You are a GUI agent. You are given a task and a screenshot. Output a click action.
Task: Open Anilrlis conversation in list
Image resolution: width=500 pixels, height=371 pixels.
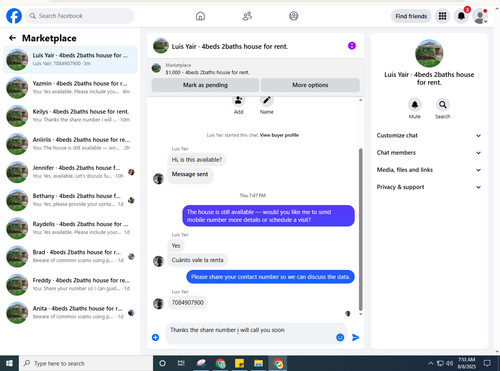(x=70, y=144)
